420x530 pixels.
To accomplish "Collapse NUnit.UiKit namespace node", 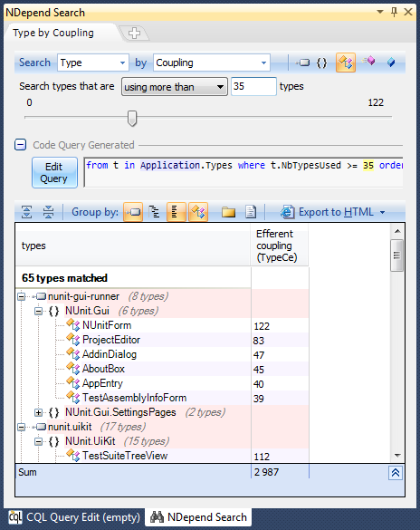I will pyautogui.click(x=39, y=441).
